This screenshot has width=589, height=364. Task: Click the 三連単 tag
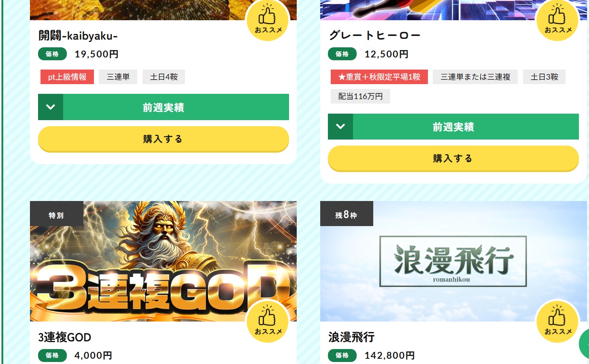[118, 77]
